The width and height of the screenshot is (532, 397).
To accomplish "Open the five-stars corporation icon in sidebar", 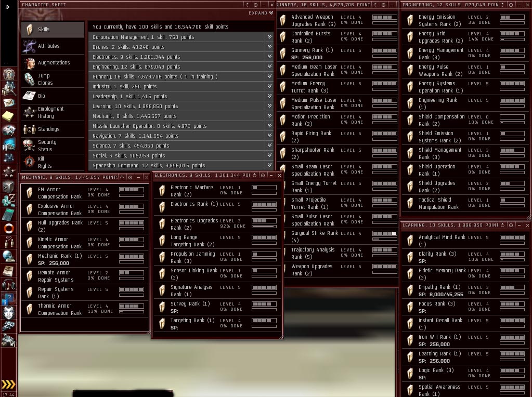I will click(x=9, y=172).
